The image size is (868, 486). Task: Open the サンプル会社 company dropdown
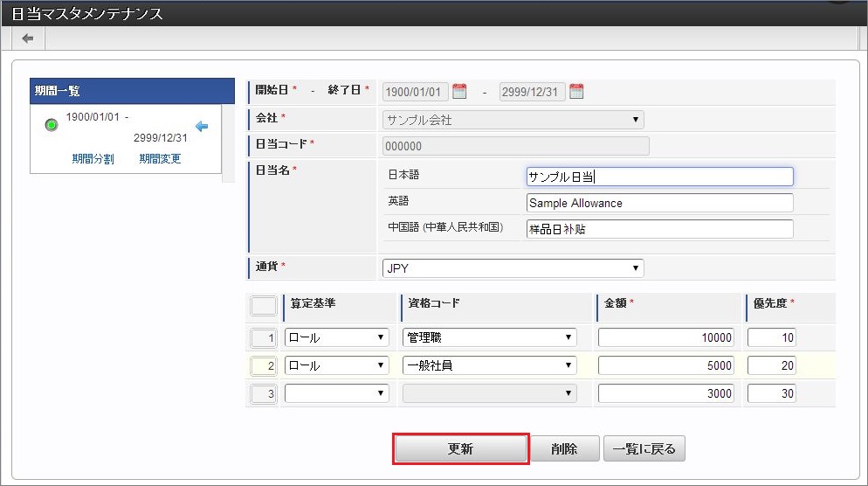coord(513,120)
